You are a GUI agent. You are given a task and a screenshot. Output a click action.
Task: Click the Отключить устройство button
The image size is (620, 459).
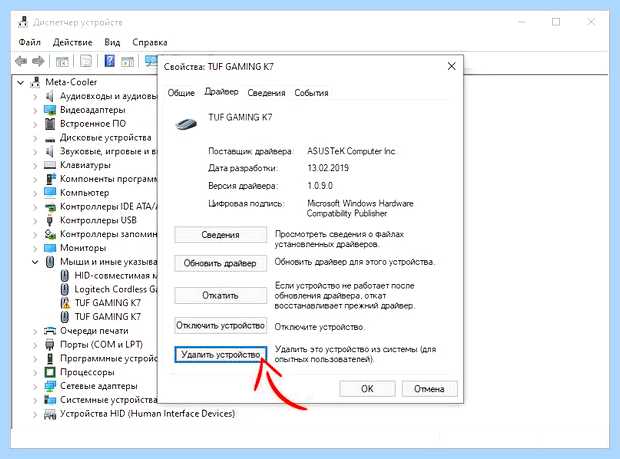coord(220,325)
